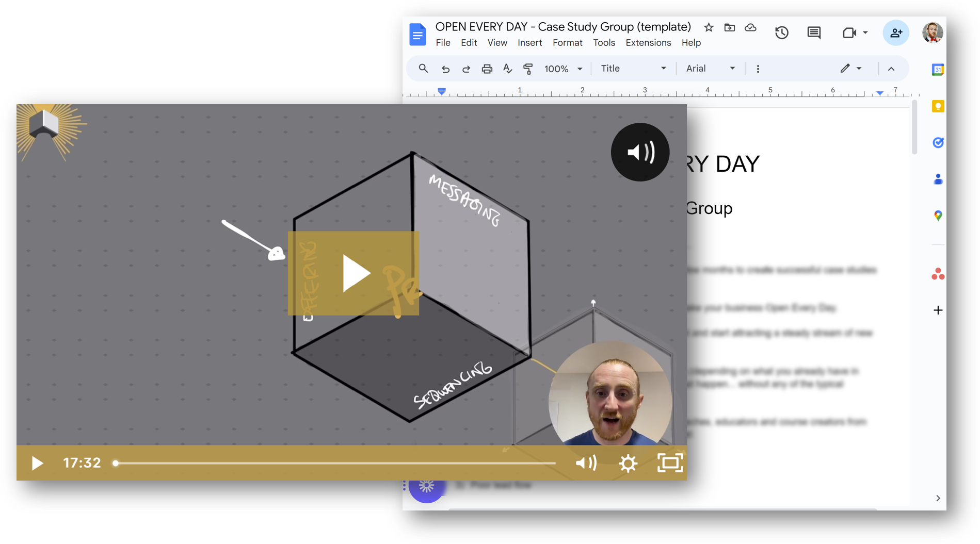Screen dimensions: 980x544
Task: Expand the Title paragraph style dropdown
Action: click(633, 69)
